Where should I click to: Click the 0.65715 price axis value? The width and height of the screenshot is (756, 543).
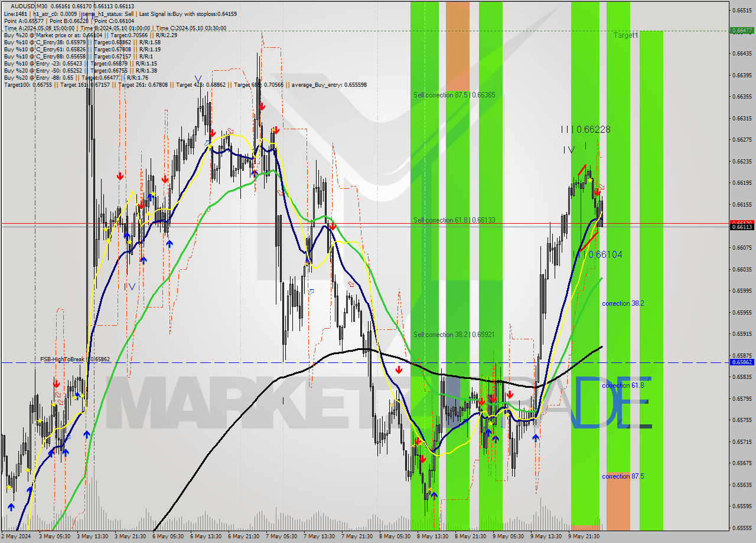742,441
